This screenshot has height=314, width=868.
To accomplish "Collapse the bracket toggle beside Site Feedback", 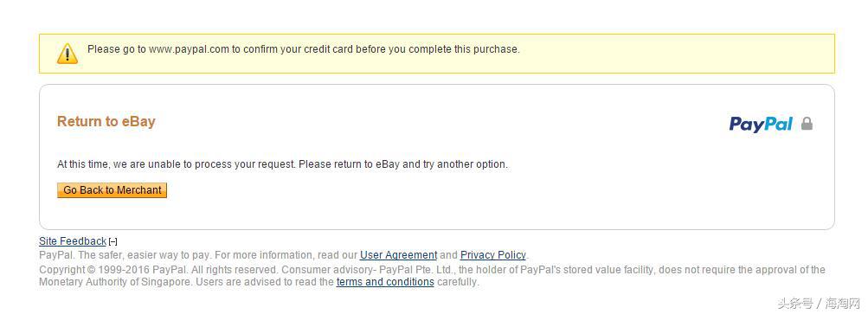I will [113, 241].
